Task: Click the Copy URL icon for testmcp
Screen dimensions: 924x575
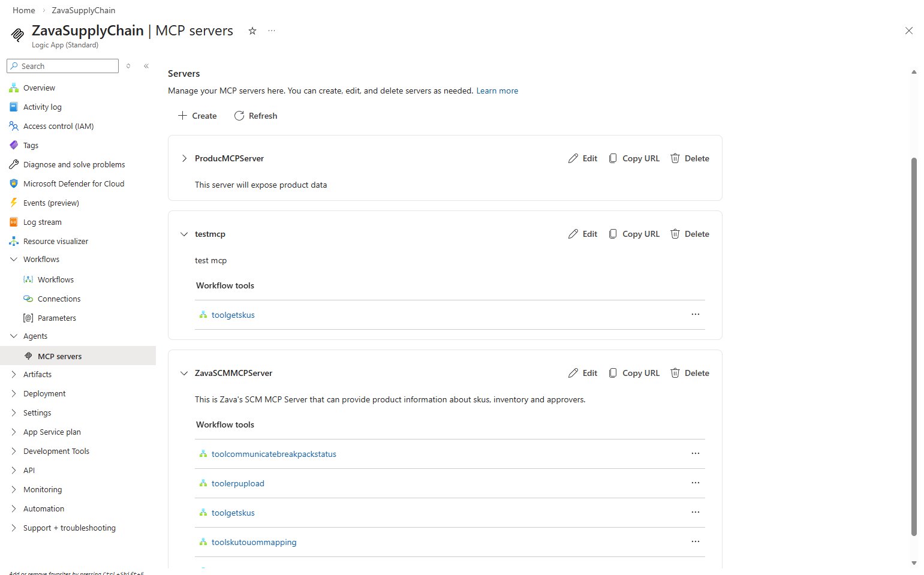Action: (613, 233)
